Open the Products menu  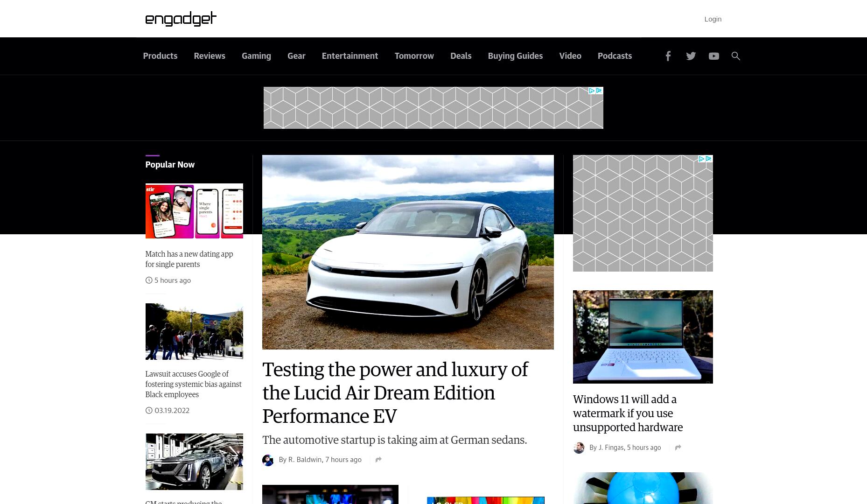tap(160, 56)
